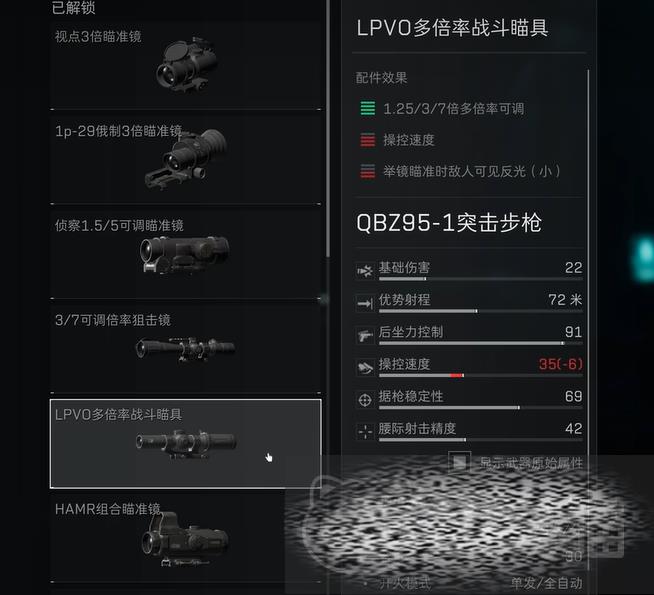This screenshot has width=654, height=595.
Task: Click the red bars icon beside 举镜瞄准时敌人可见反光
Action: pos(367,171)
